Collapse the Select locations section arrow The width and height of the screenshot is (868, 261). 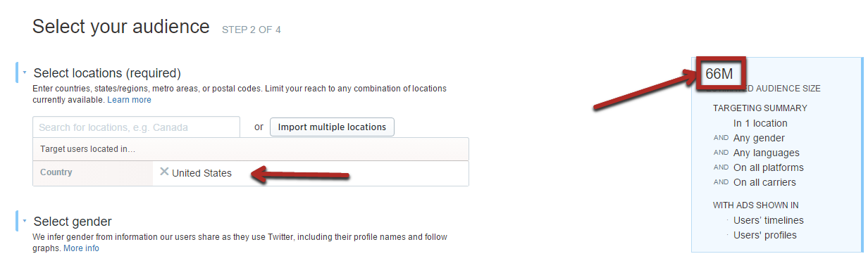[25, 72]
